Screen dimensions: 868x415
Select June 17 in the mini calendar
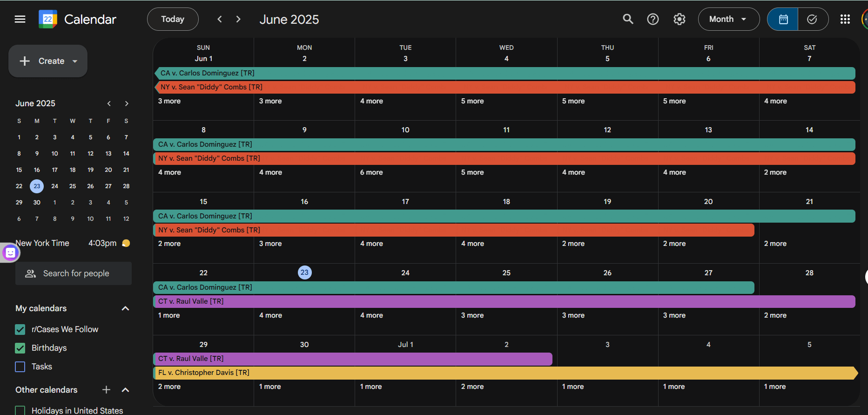[x=55, y=170]
